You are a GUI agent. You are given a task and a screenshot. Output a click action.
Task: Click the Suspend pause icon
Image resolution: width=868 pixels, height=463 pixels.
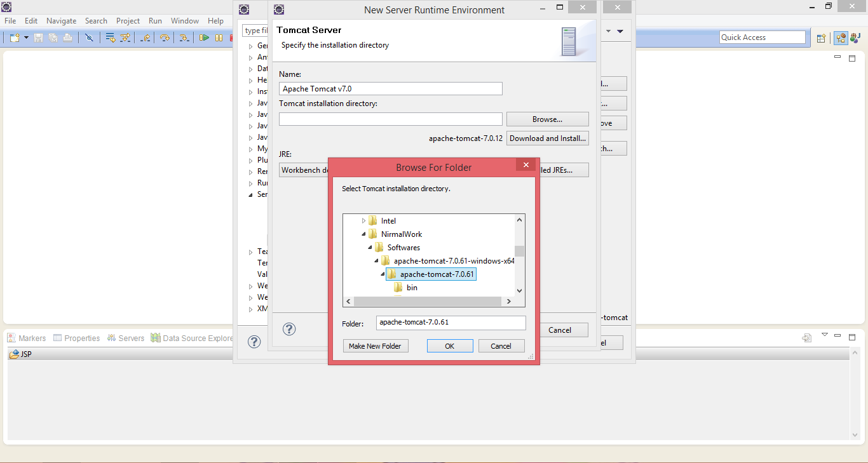(x=219, y=37)
